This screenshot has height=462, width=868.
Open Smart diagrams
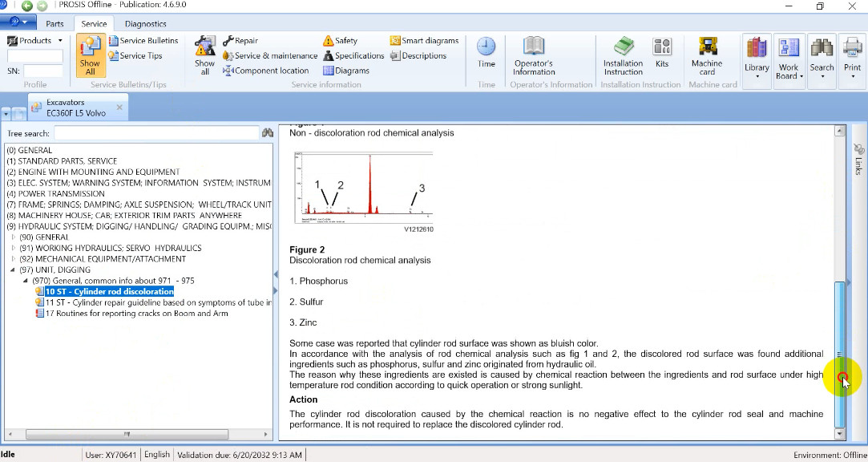click(x=424, y=40)
